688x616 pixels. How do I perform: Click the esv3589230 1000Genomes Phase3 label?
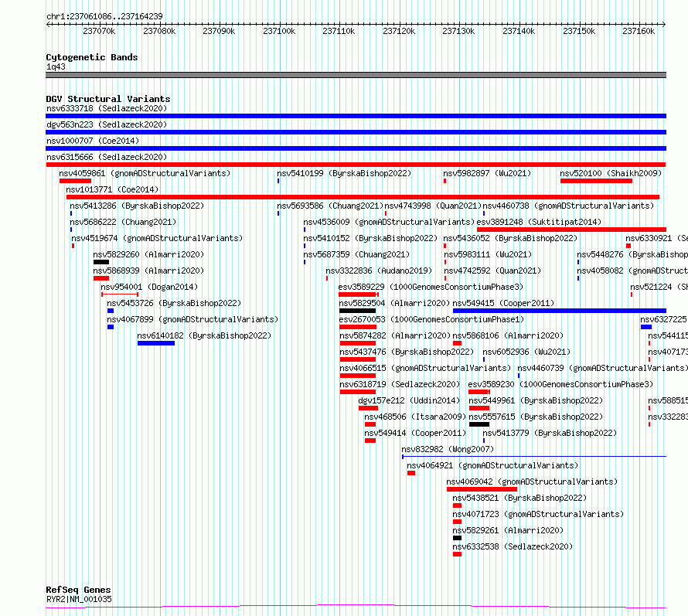[560, 384]
